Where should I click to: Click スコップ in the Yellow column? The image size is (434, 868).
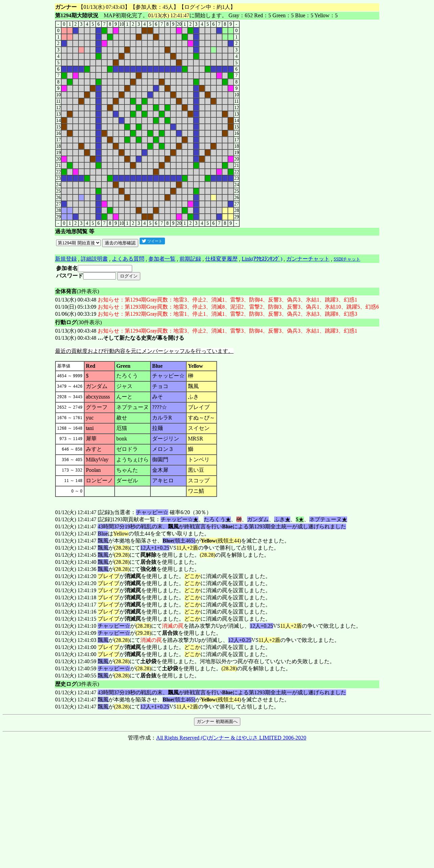[x=201, y=481]
